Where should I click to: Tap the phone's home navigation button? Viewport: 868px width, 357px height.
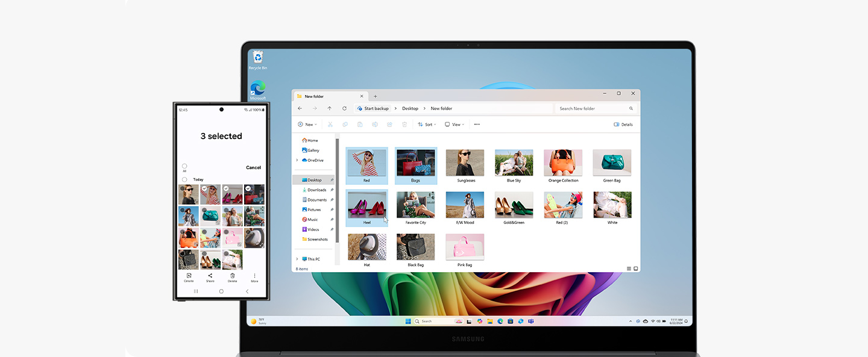tap(221, 291)
